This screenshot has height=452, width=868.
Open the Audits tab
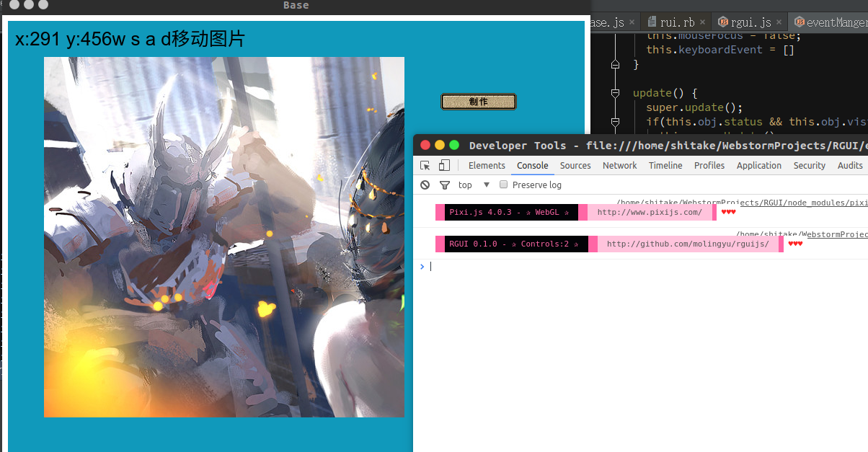pyautogui.click(x=850, y=166)
